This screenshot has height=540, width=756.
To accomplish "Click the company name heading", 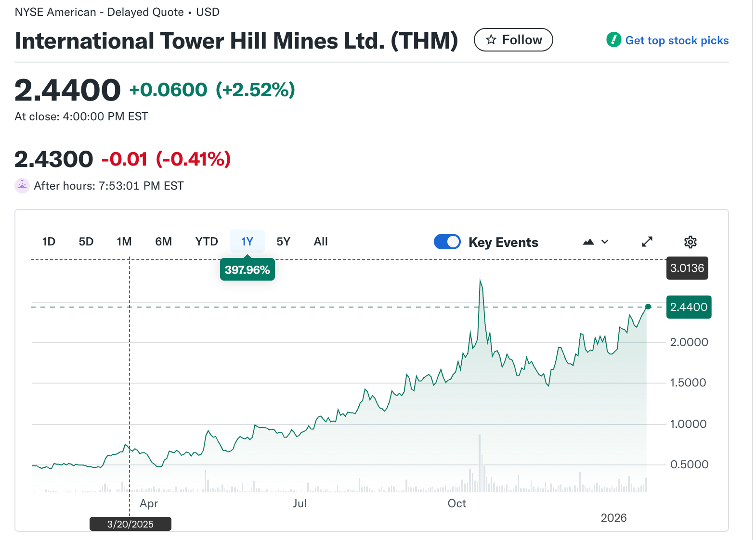I will (236, 40).
